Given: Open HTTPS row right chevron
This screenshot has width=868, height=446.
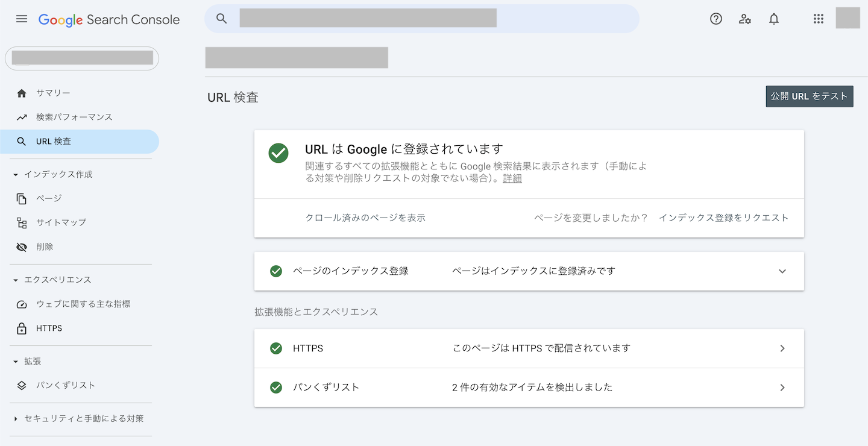Looking at the screenshot, I should [x=782, y=348].
